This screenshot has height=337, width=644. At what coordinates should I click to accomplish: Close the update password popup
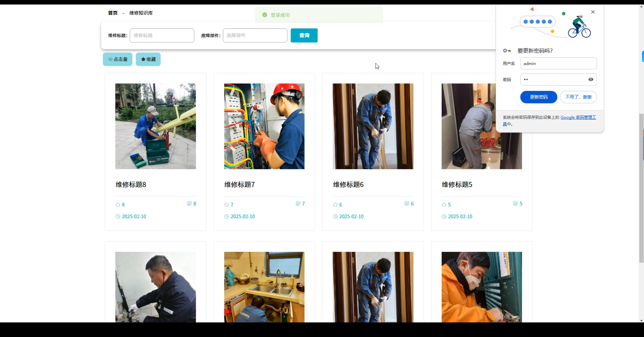[593, 12]
